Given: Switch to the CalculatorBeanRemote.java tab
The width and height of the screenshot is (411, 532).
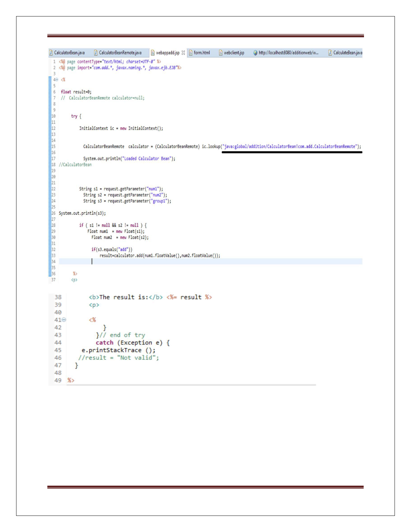Looking at the screenshot, I should (118, 53).
